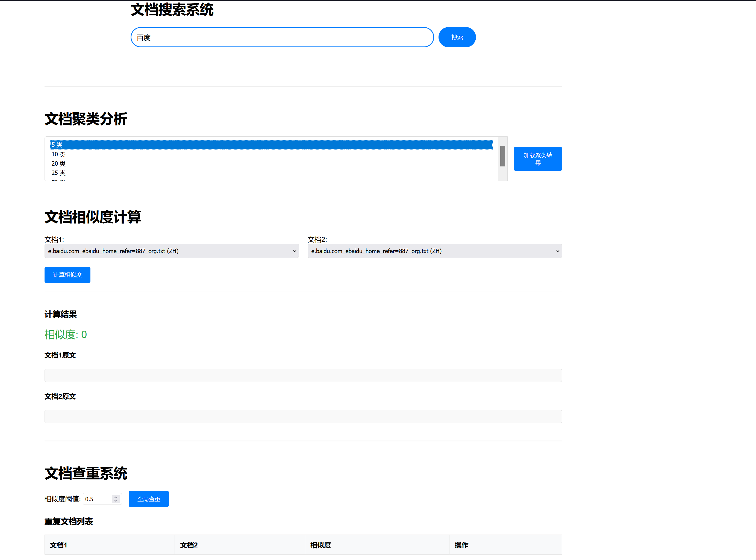756x560 pixels.
Task: Increase the 0.5 threshold with up stepper
Action: tap(116, 497)
